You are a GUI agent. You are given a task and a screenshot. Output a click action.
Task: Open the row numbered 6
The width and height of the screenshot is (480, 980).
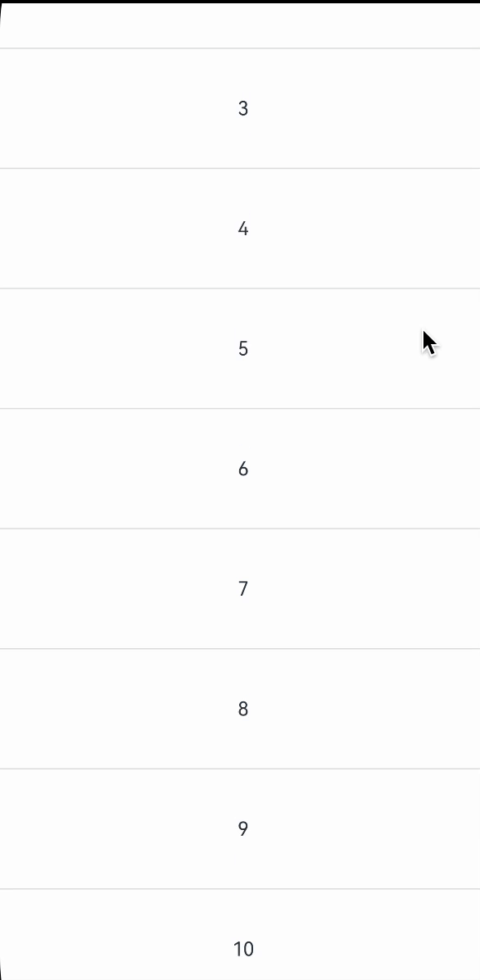(240, 468)
